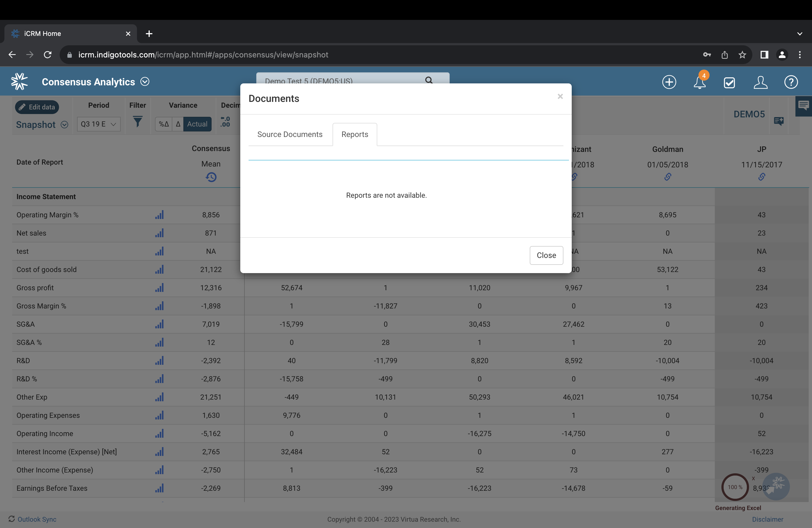Open the help question mark icon
The image size is (812, 528).
pos(791,82)
